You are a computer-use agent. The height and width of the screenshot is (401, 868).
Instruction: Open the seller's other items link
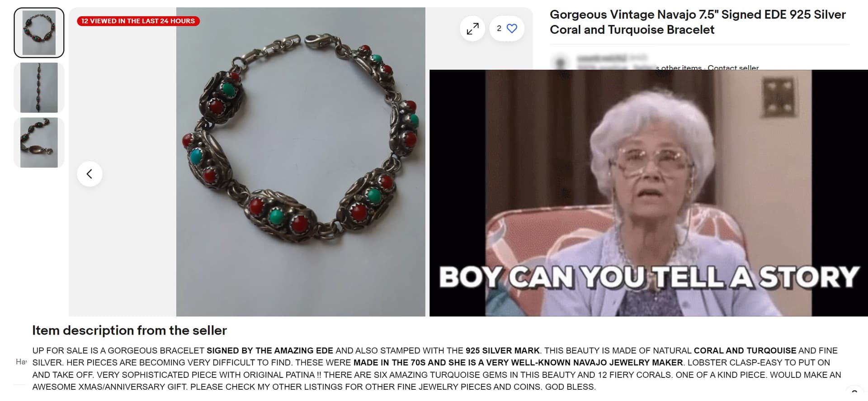pos(678,67)
